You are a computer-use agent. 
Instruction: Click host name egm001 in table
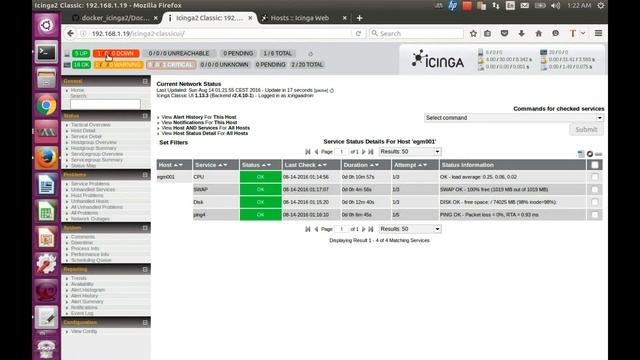pyautogui.click(x=166, y=177)
